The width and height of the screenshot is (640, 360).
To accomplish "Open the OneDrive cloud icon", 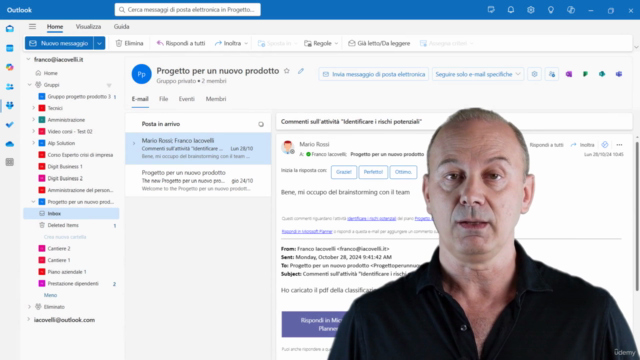I will tap(10, 144).
